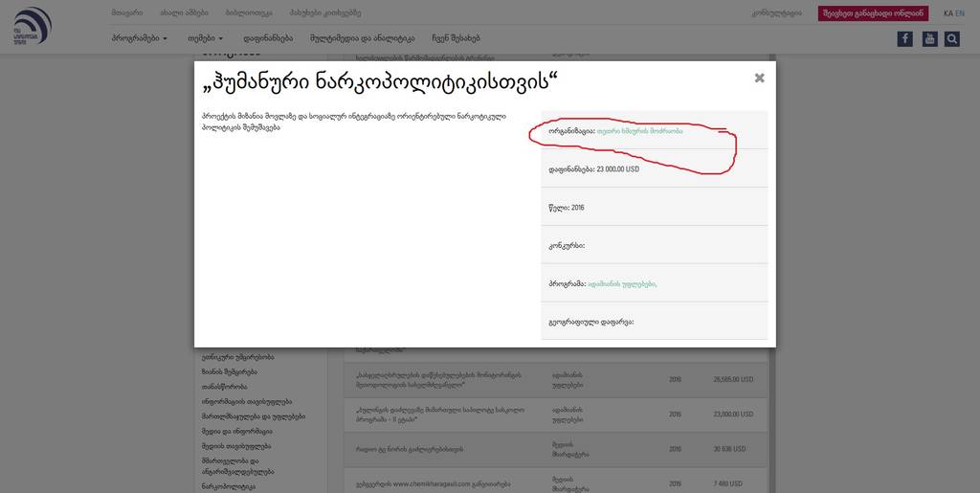Click the red online application button

click(873, 13)
